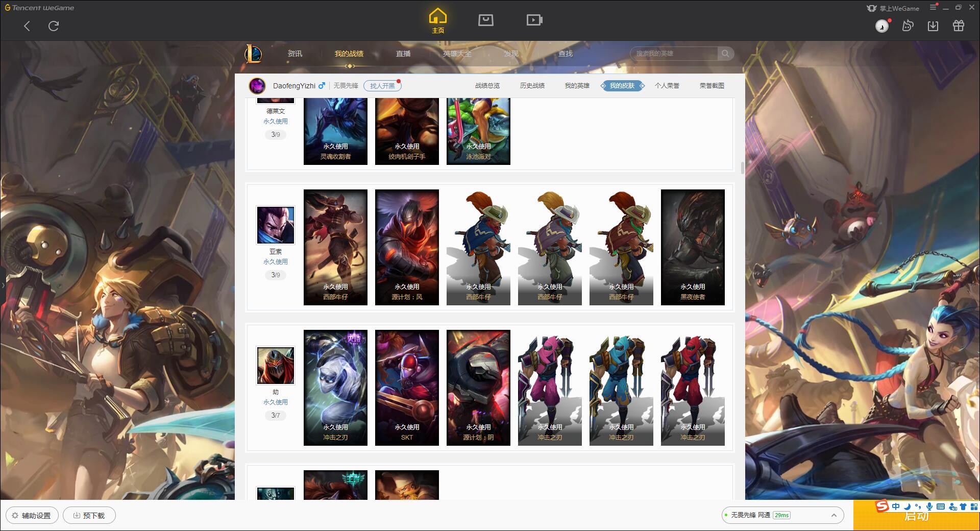This screenshot has height=531, width=980.
Task: Click the League of Legends logo
Action: pyautogui.click(x=253, y=54)
